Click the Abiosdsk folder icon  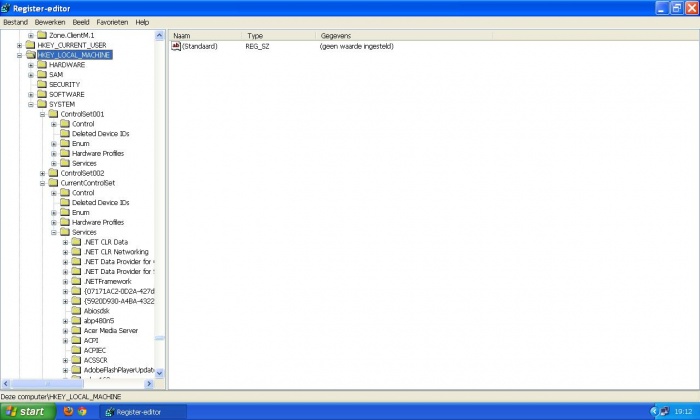(77, 311)
